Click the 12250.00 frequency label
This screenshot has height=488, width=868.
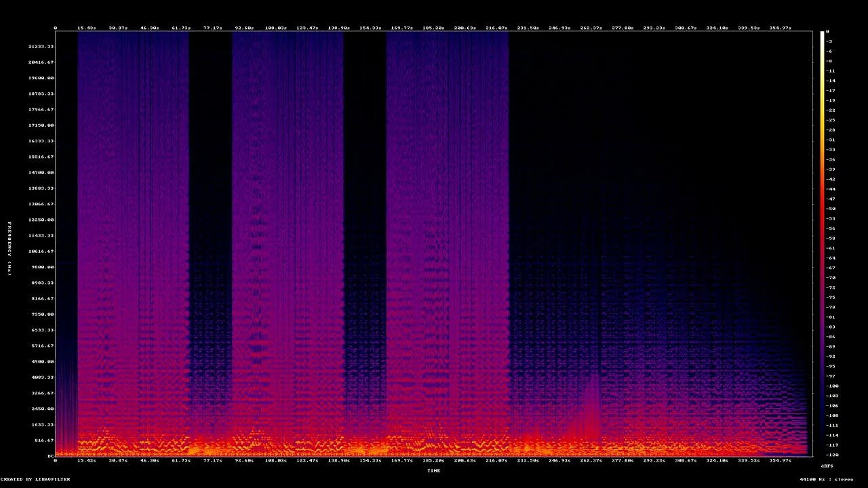click(41, 220)
